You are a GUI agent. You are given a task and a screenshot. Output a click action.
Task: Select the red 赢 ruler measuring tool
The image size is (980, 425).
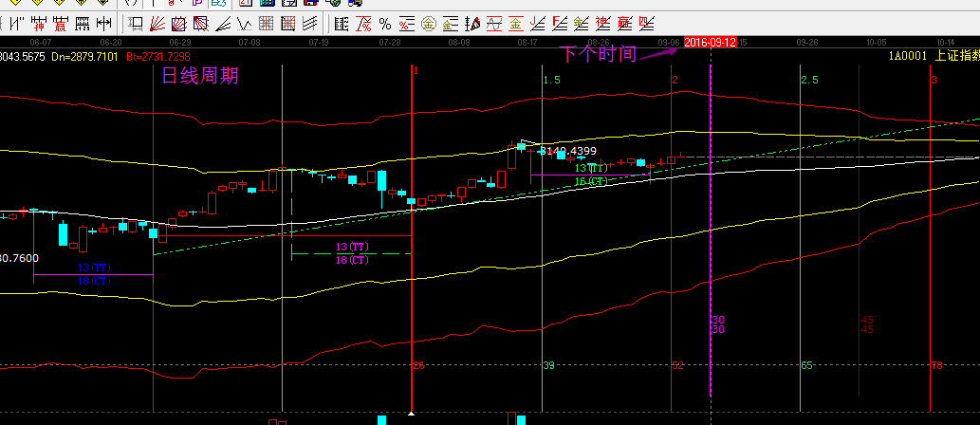[61, 24]
